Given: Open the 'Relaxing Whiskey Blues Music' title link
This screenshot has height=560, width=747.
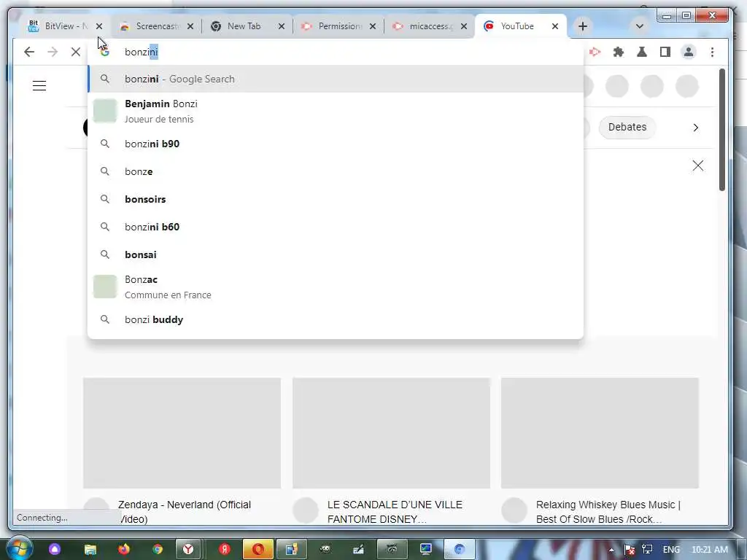Looking at the screenshot, I should click(608, 511).
